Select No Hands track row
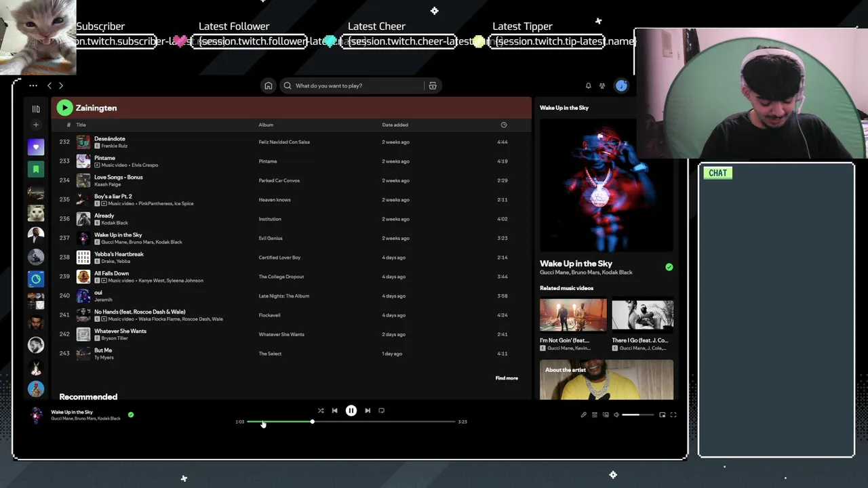 [291, 315]
